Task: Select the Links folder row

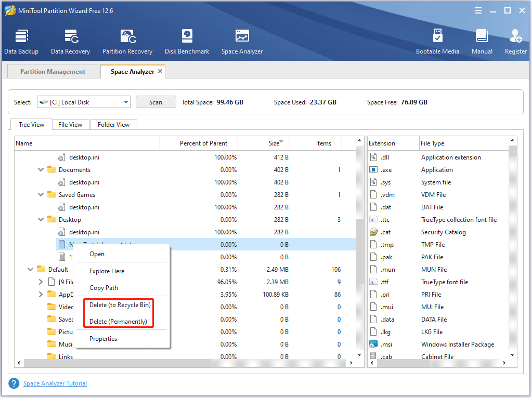Action: (x=185, y=356)
